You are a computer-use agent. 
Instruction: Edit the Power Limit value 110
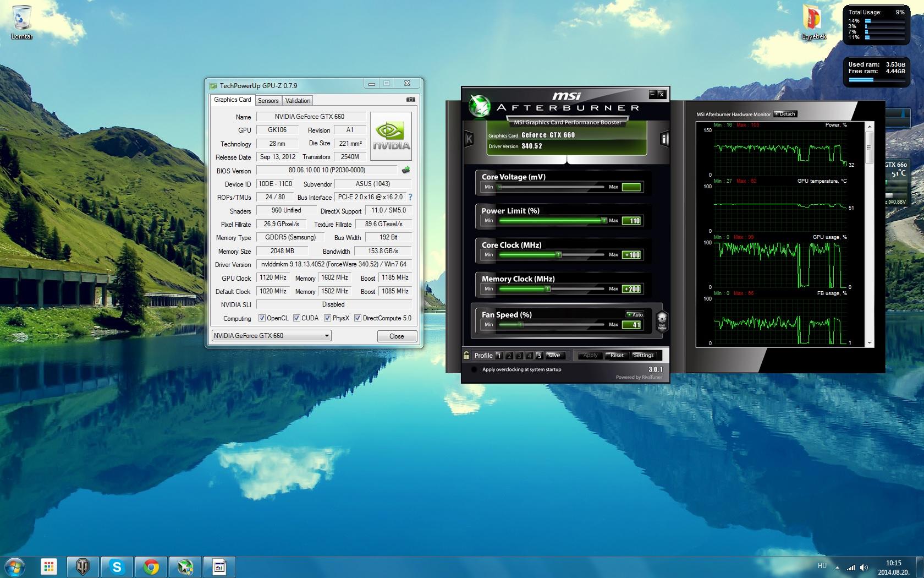[x=631, y=221]
